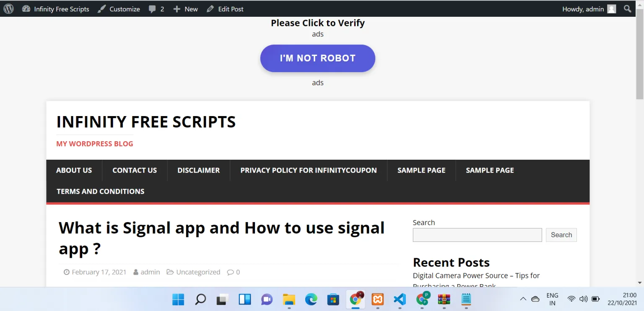Open Infinity Free Scripts dashboard link

[55, 9]
